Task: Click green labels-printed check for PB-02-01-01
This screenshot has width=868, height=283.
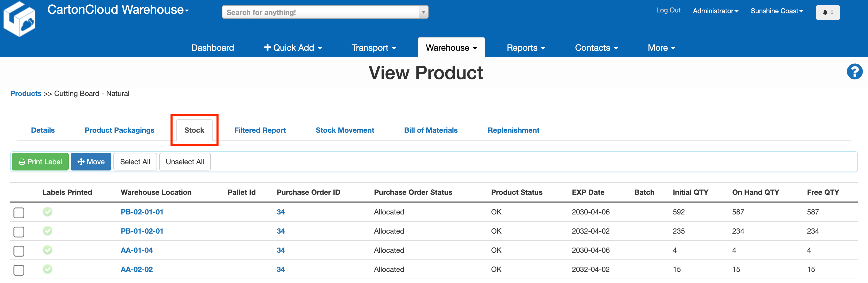Action: pyautogui.click(x=48, y=212)
